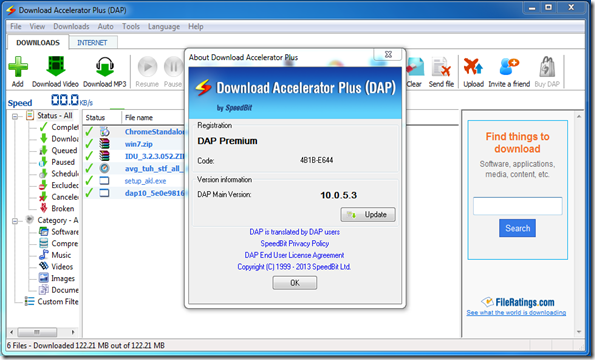Screen dimensions: 595x360
Task: Open the Tools menu
Action: coord(131,27)
